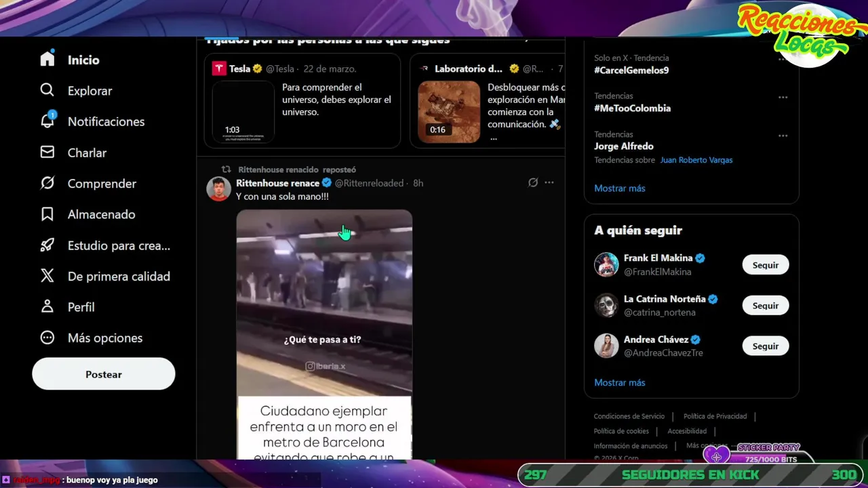Screen dimensions: 868x488
Task: Click Tesla logo in pinned card
Action: click(218, 68)
